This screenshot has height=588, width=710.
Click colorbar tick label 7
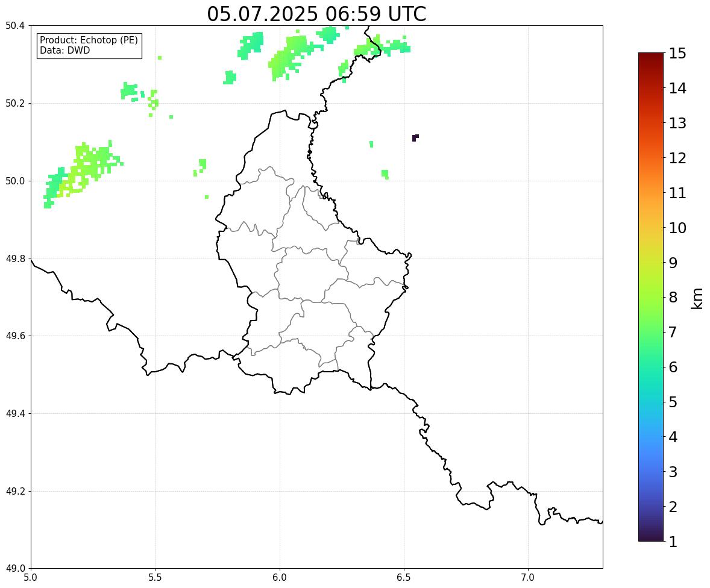click(673, 332)
